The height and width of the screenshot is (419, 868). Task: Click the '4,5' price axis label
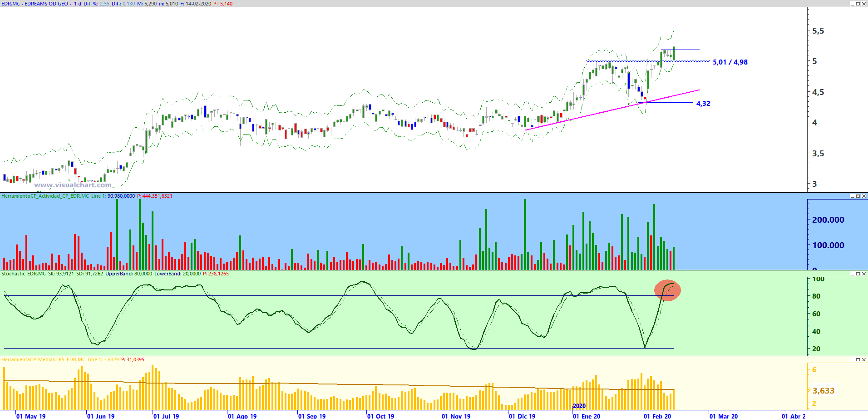coord(818,92)
